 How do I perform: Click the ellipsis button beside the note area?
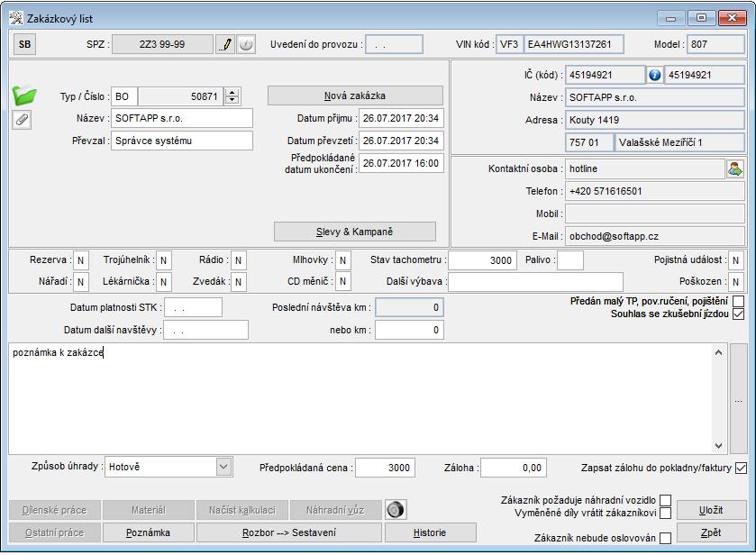click(x=739, y=399)
